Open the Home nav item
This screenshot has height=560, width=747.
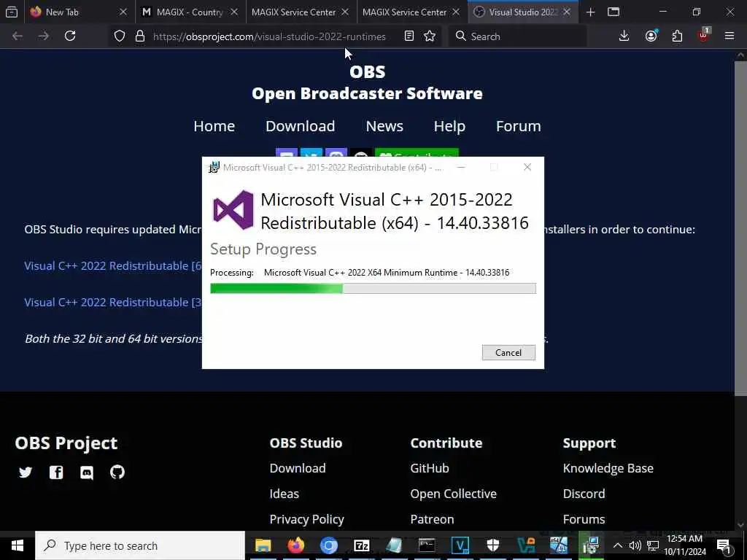coord(214,126)
